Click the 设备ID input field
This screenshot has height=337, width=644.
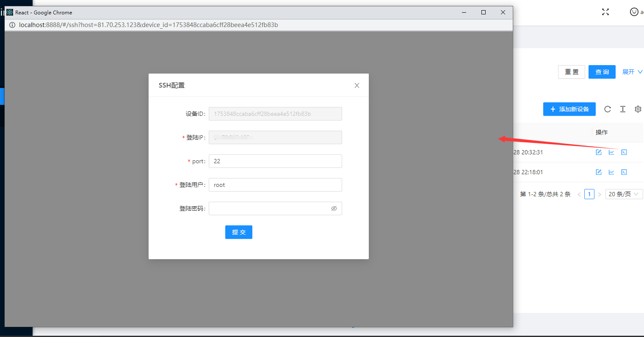275,114
